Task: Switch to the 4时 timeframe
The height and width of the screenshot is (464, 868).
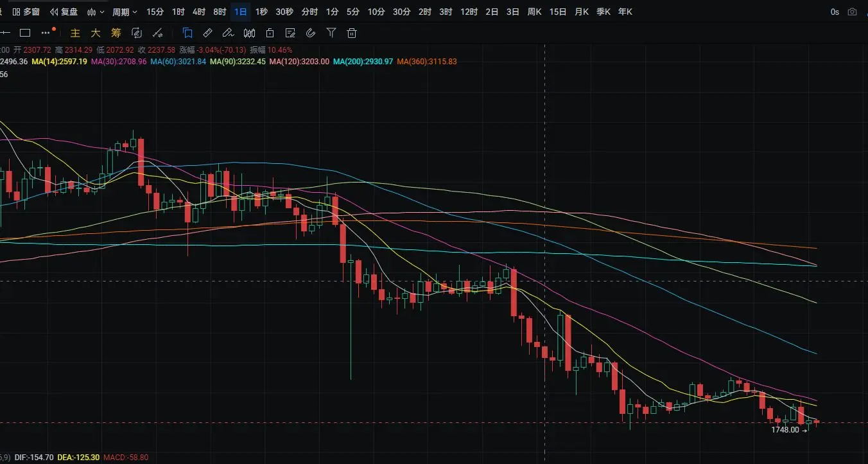Action: coord(199,12)
